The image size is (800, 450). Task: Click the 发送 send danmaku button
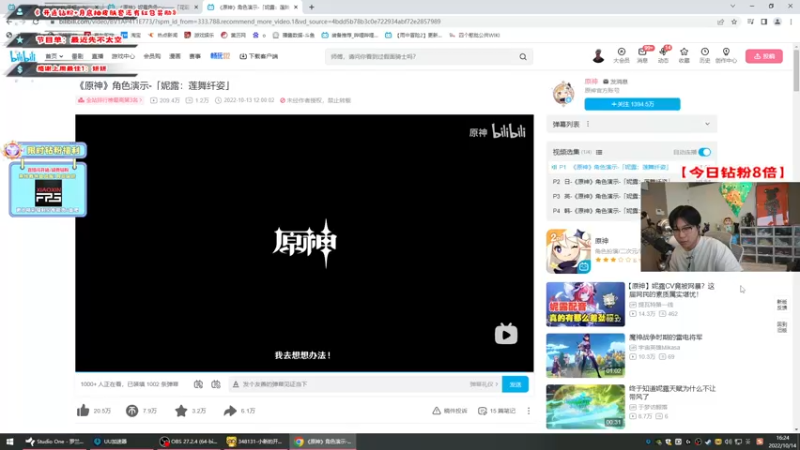[515, 384]
